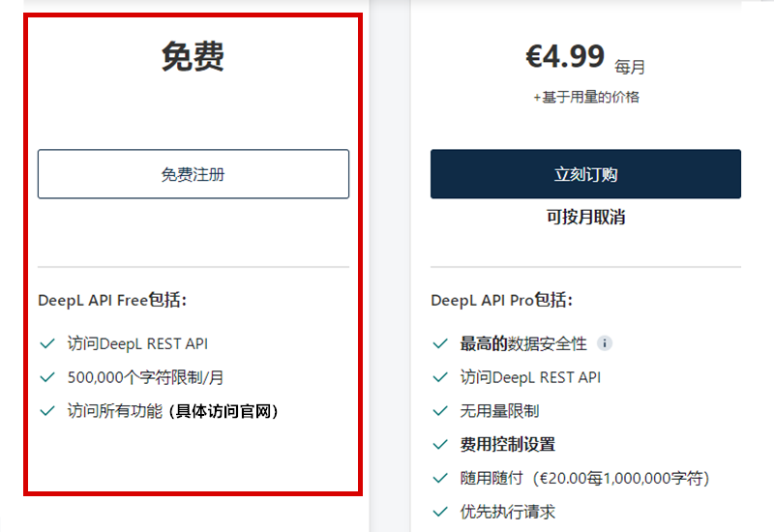
Task: Click the 费用控制设置 feature text
Action: [x=507, y=445]
